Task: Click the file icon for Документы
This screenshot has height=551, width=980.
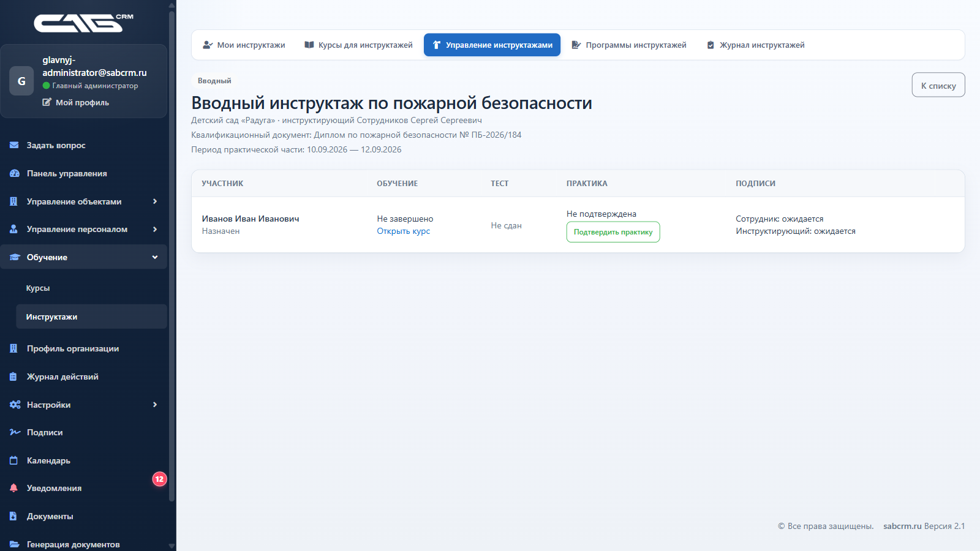Action: click(x=13, y=516)
